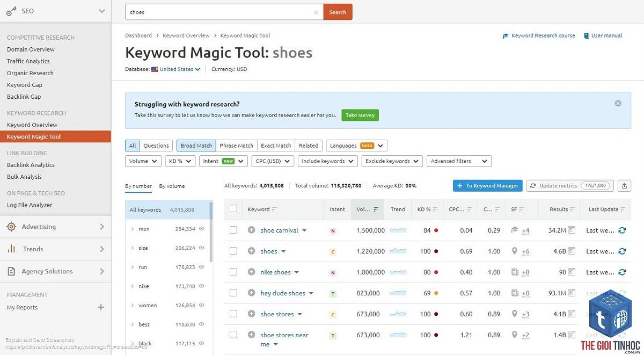Open the Intent filter dropdown

coord(223,161)
